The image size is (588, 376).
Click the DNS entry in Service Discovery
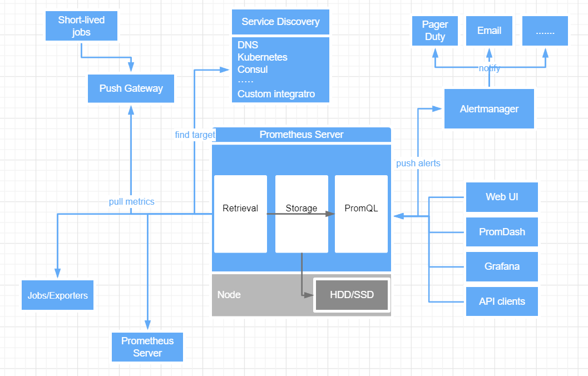(248, 45)
